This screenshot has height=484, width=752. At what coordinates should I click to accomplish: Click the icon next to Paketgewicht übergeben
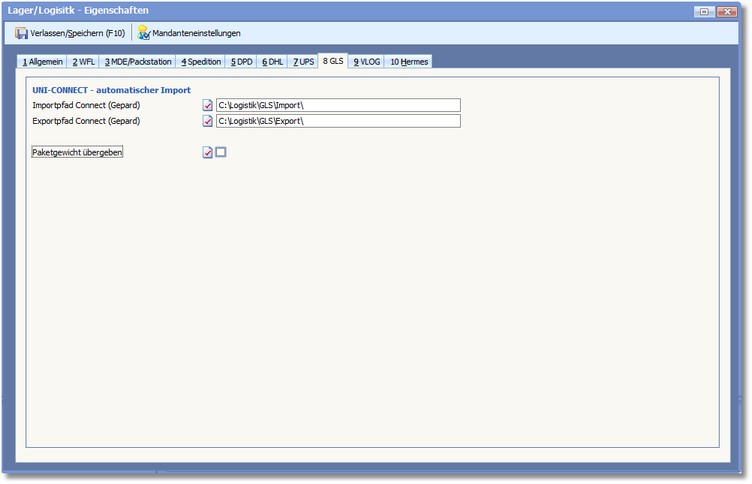tap(208, 153)
